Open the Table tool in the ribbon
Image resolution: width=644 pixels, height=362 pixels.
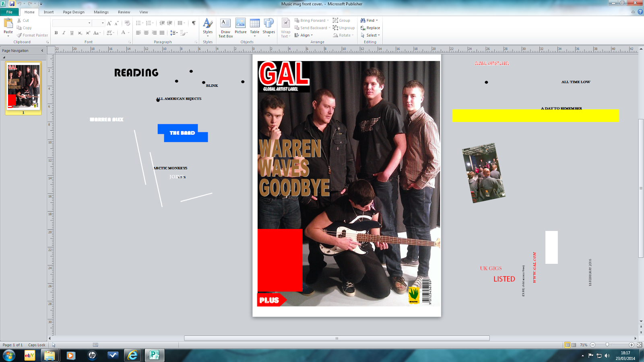[254, 27]
